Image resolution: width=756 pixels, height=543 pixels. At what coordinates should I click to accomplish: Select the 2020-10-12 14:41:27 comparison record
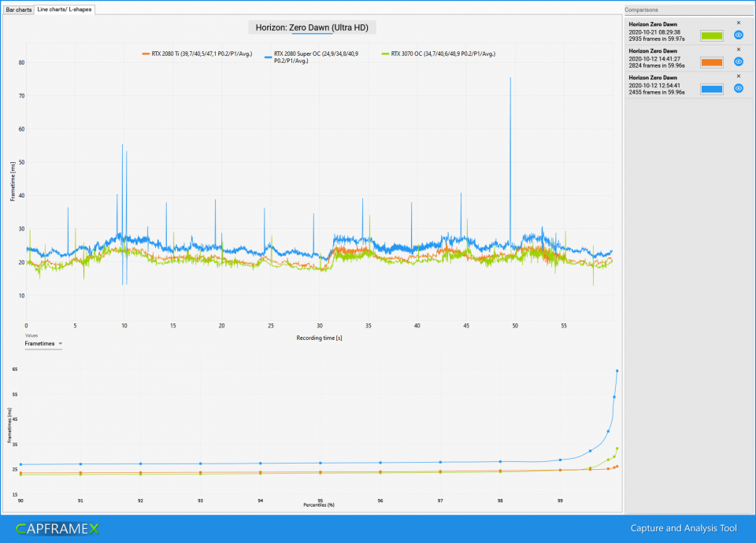tap(688, 57)
